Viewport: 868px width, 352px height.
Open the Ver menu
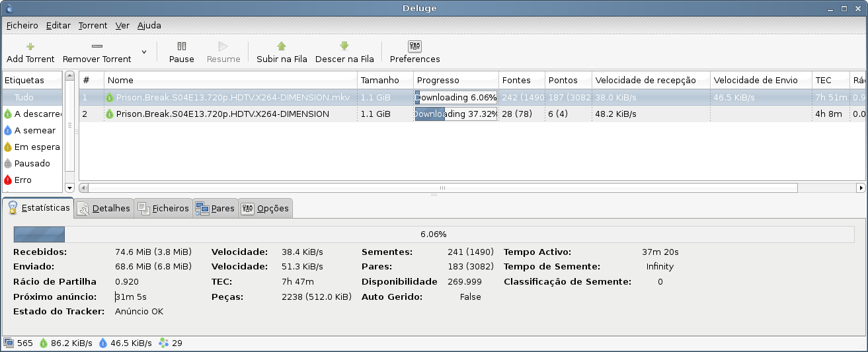(x=122, y=26)
